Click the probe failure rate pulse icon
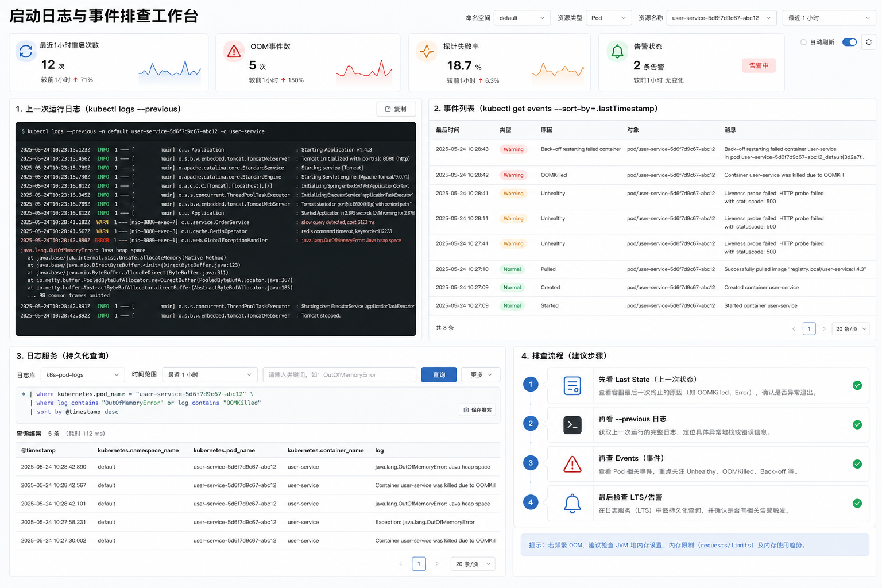This screenshot has width=882, height=588. pos(426,52)
